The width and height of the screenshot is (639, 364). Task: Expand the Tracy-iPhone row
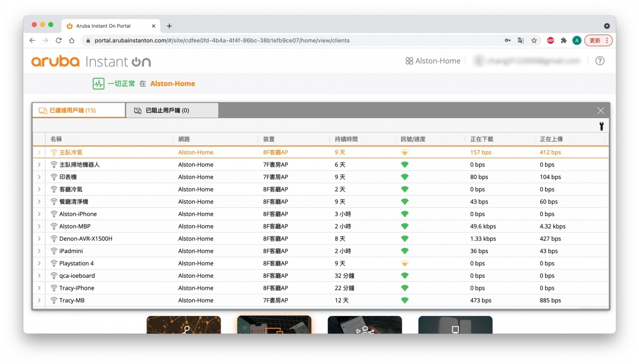tap(39, 288)
